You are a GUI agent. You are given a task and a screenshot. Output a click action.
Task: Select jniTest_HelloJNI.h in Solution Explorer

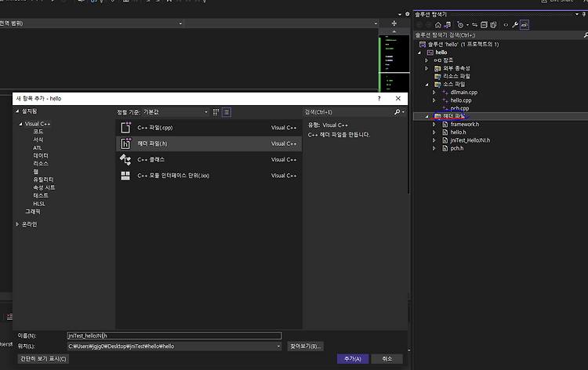pyautogui.click(x=470, y=140)
